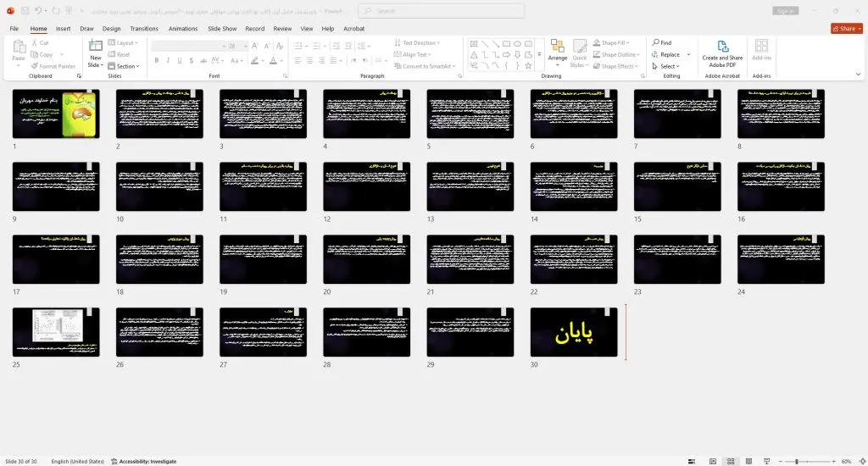The height and width of the screenshot is (466, 868).
Task: Open the Arrange tool
Action: pyautogui.click(x=558, y=53)
